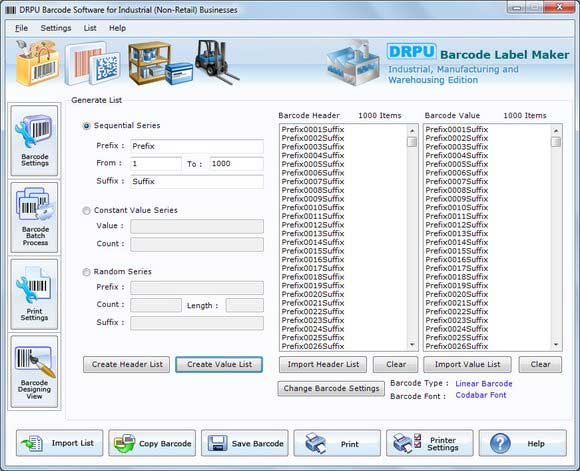Viewport: 580px width, 471px height.
Task: Click the Sequential Series Prefix field
Action: [197, 146]
